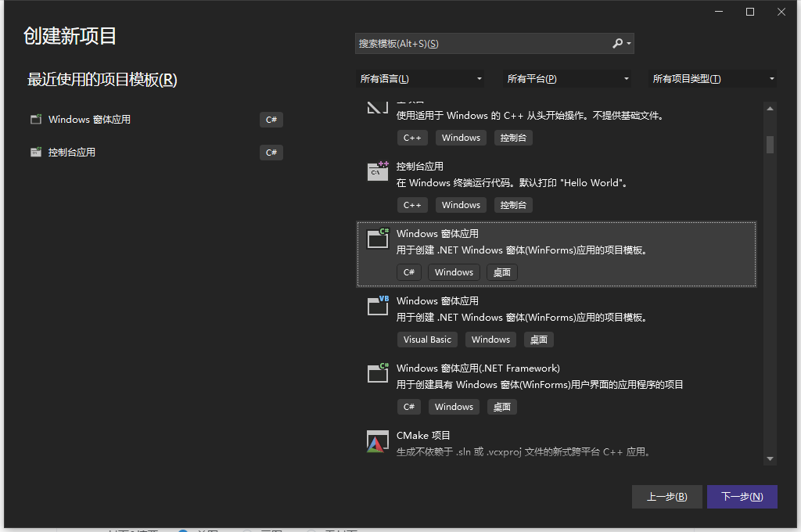The height and width of the screenshot is (532, 801).
Task: Select the CMake 项目 template title
Action: [x=423, y=436]
